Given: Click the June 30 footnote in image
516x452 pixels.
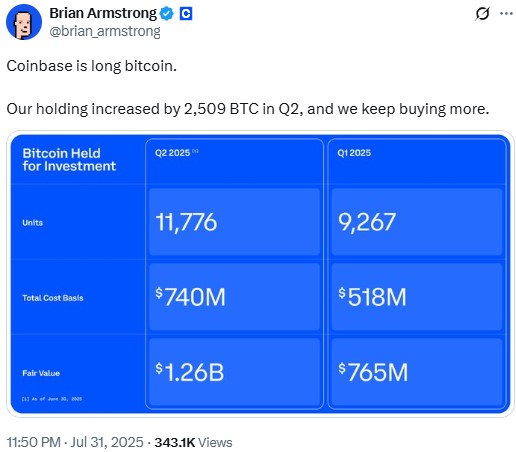Looking at the screenshot, I should [52, 399].
